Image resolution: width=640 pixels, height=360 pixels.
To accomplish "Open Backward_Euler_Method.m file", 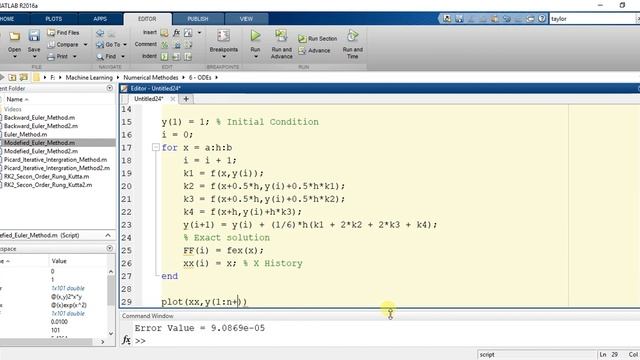I will pos(40,118).
